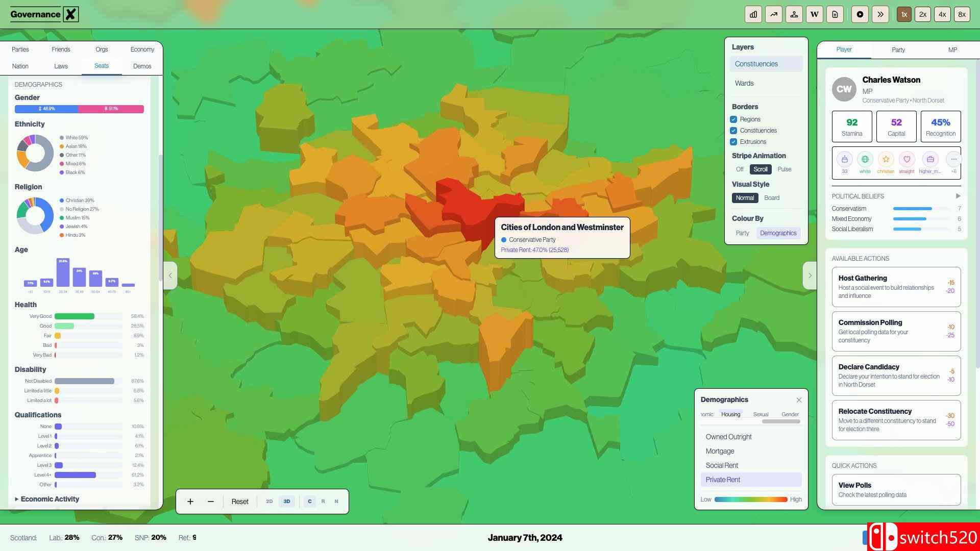980x551 pixels.
Task: Choose Board visual style
Action: (x=772, y=198)
